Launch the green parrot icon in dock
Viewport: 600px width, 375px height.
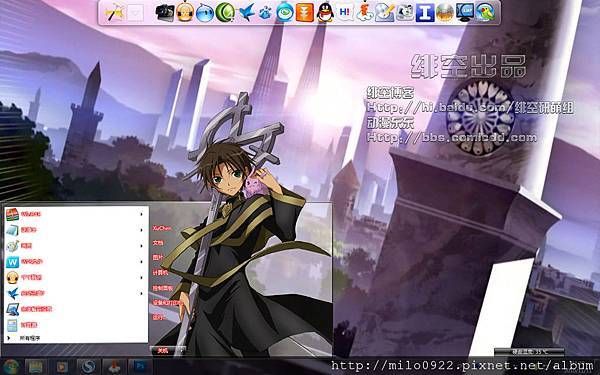(x=485, y=12)
